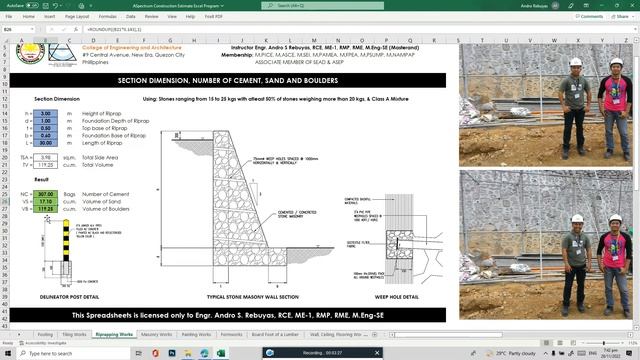
Task: Open the Help ribbon tab
Action: click(x=190, y=17)
